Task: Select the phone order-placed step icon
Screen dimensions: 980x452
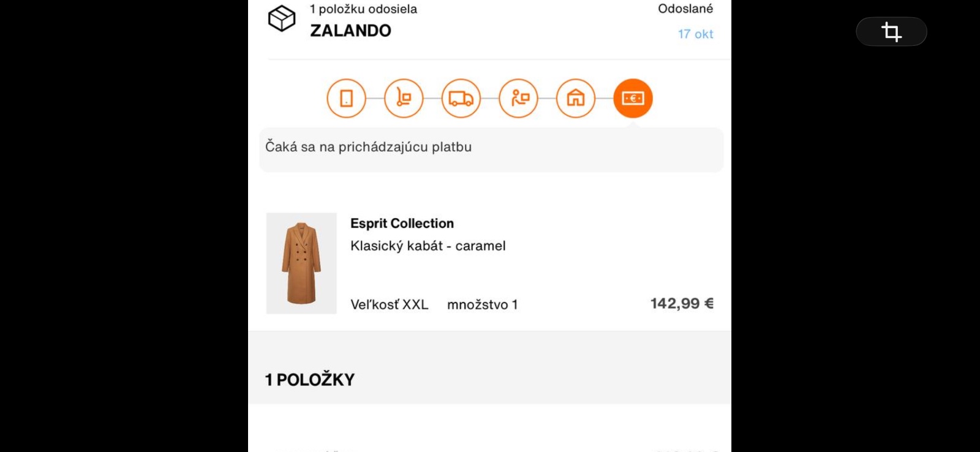Action: point(346,98)
